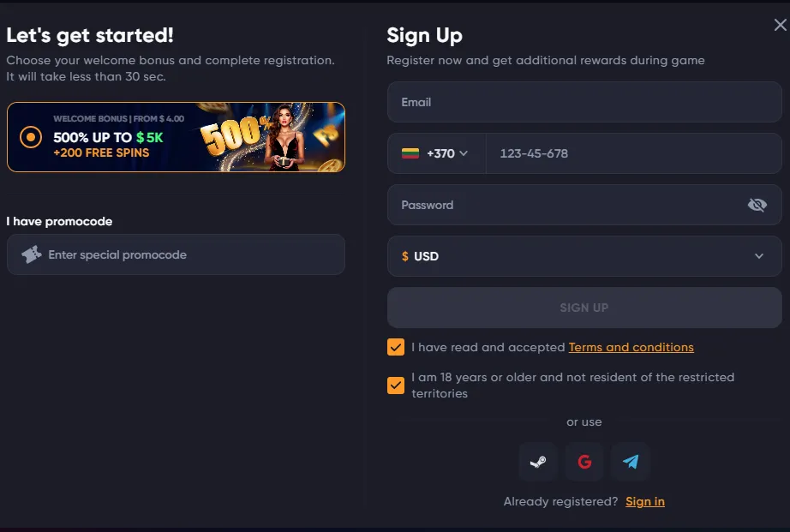Sign up with Telegram icon

click(631, 462)
